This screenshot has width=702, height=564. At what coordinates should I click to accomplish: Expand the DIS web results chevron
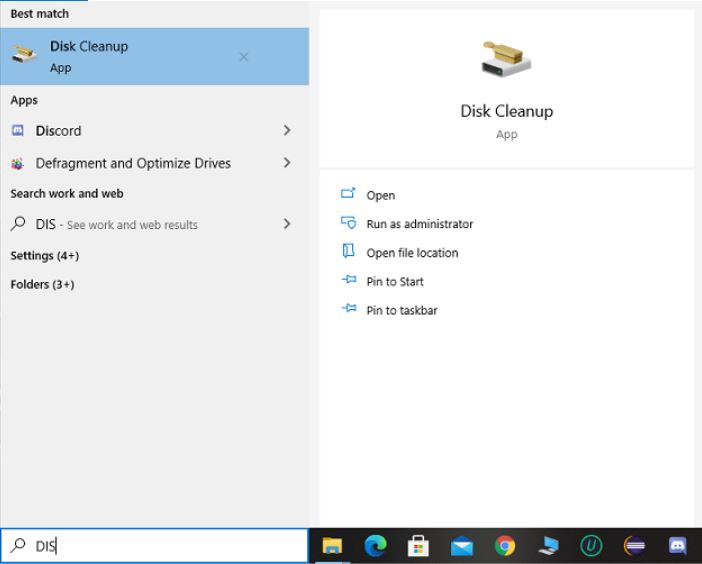click(287, 223)
